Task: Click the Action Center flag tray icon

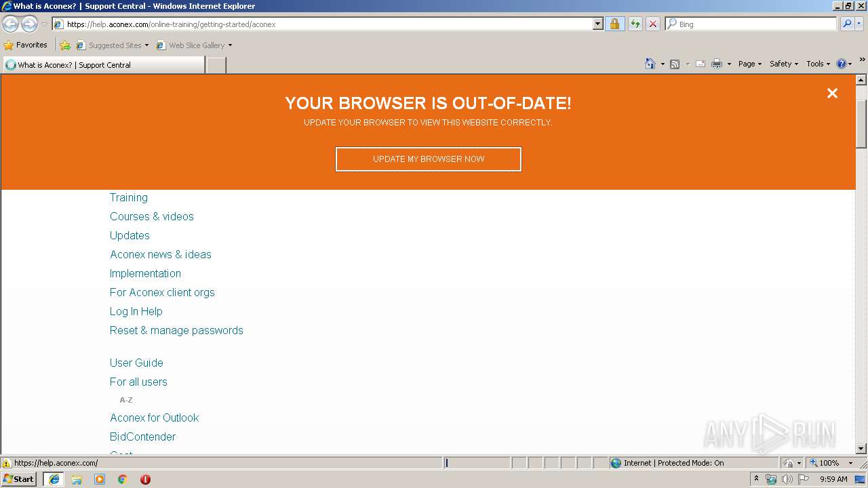Action: [x=804, y=479]
